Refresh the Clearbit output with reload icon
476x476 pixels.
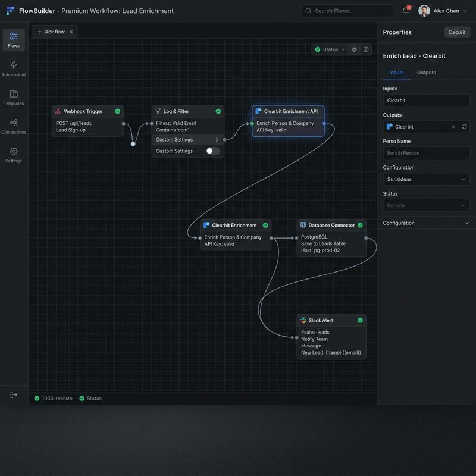click(464, 127)
